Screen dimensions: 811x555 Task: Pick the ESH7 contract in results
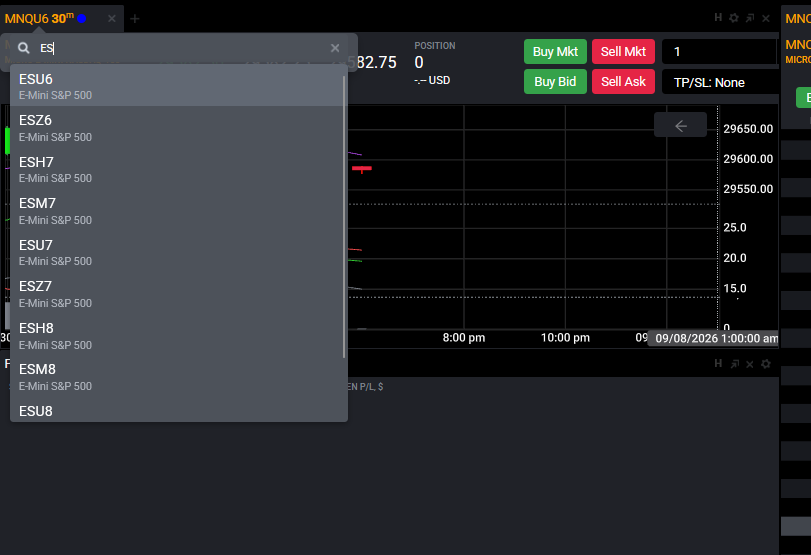click(176, 169)
